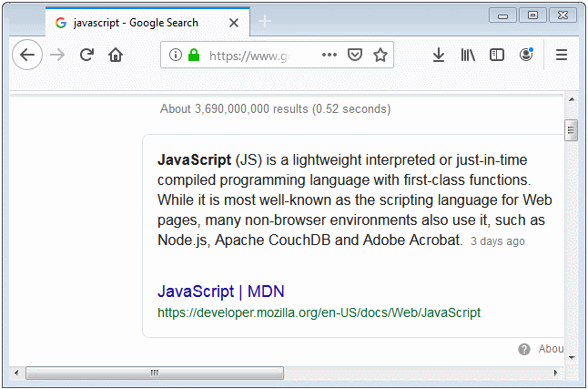Click the results count text
This screenshot has width=588, height=389.
[x=275, y=109]
